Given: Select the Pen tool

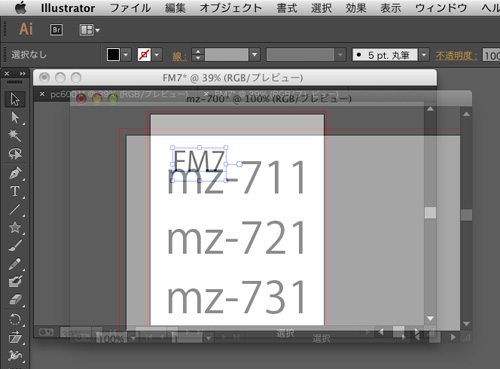Looking at the screenshot, I should (x=15, y=173).
